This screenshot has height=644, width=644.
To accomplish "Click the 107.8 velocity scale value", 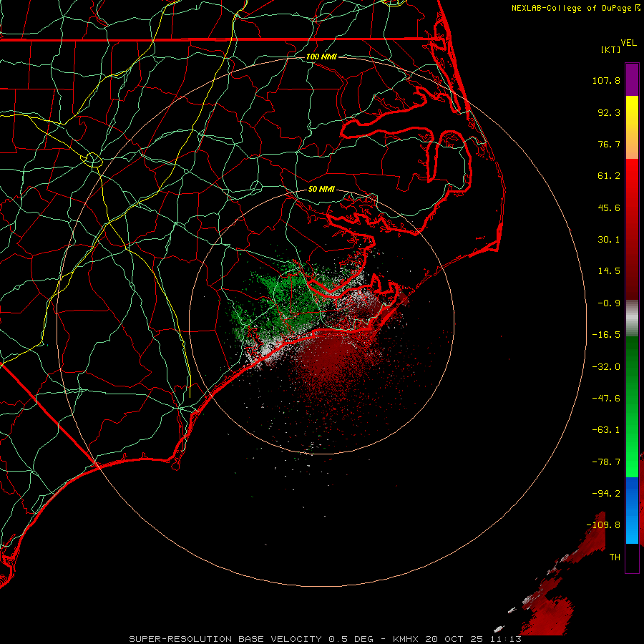I will click(606, 80).
